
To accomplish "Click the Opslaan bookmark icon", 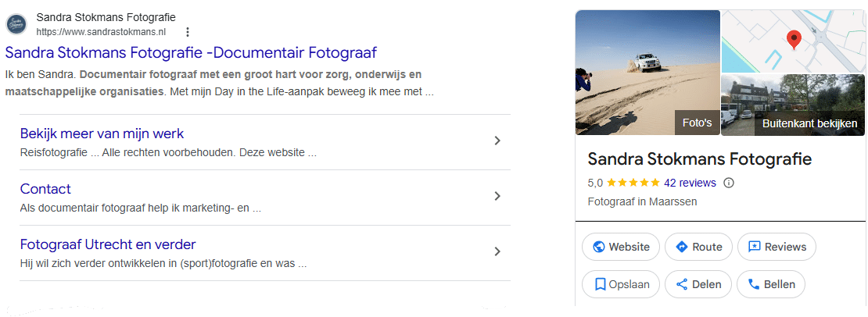I will coord(600,284).
